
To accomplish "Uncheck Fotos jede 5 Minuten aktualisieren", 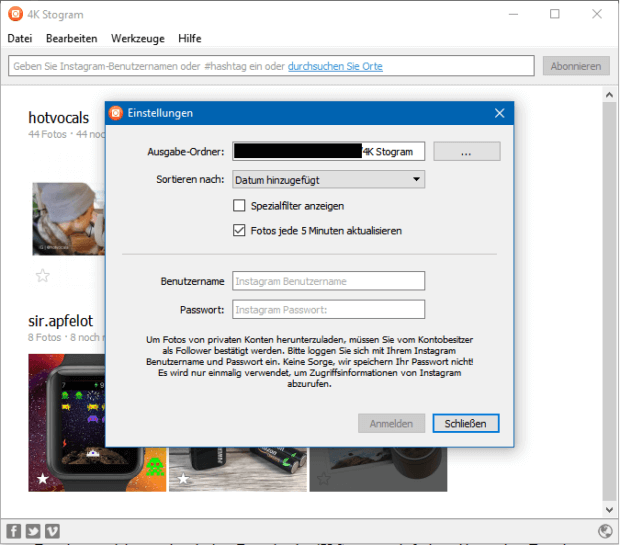I will tap(239, 230).
